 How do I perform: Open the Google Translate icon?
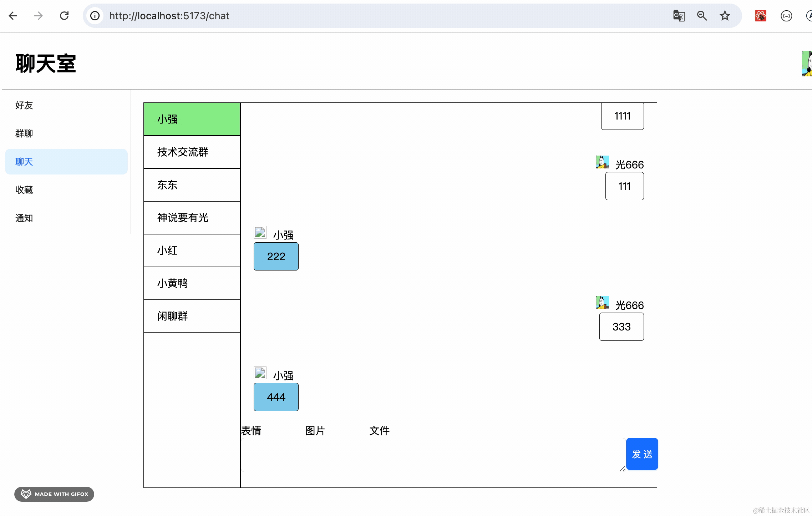click(679, 16)
